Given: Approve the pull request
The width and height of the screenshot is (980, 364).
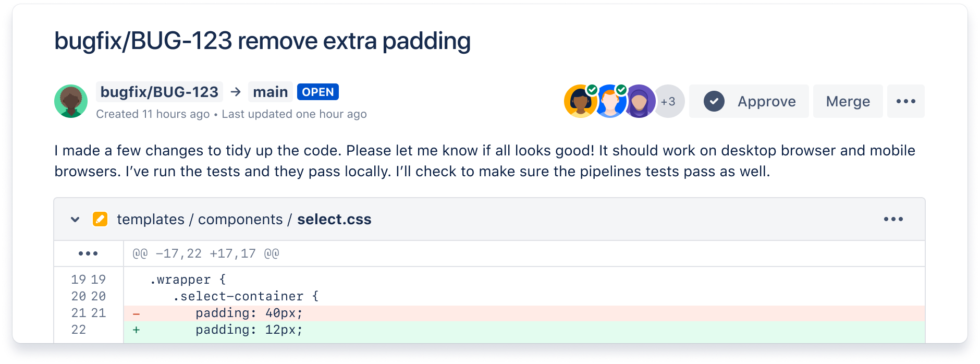Looking at the screenshot, I should 749,101.
